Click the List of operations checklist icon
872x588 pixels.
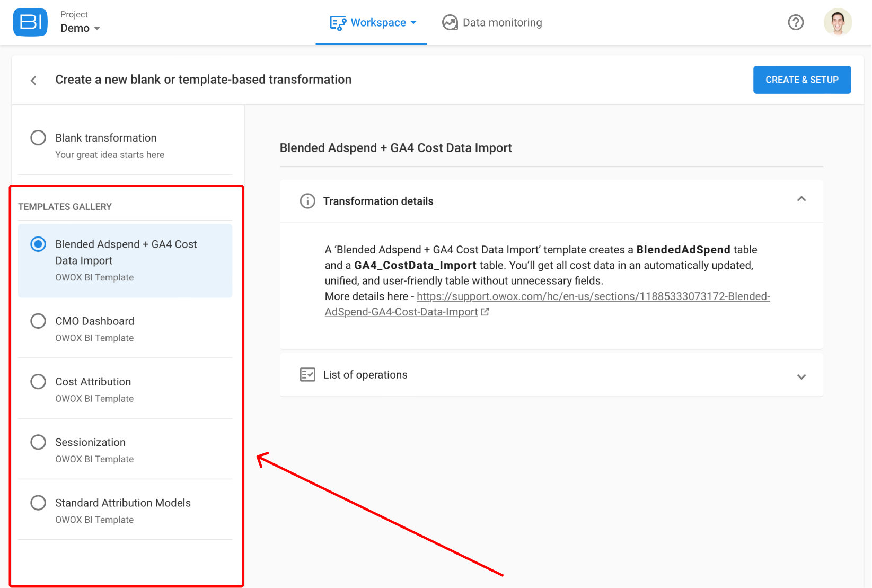pos(307,375)
